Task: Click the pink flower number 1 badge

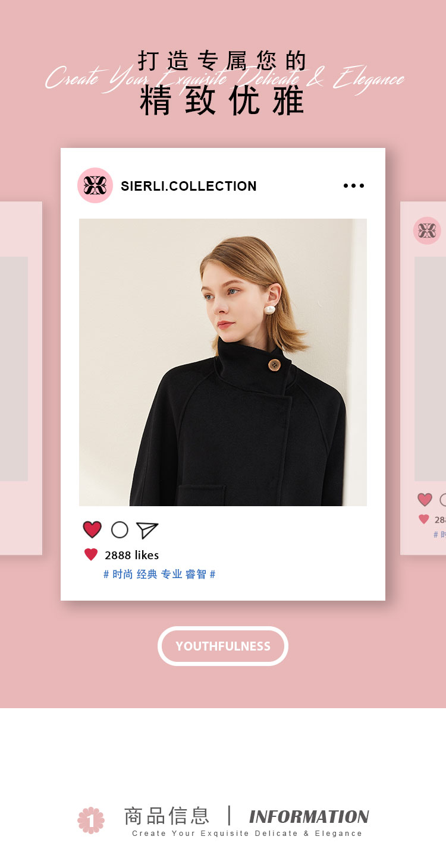Action: coord(91,820)
